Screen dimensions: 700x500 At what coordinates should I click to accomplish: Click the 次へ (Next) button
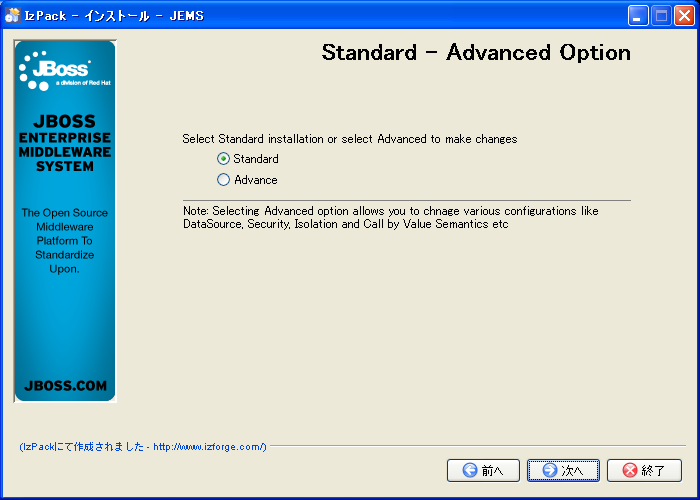pyautogui.click(x=563, y=470)
